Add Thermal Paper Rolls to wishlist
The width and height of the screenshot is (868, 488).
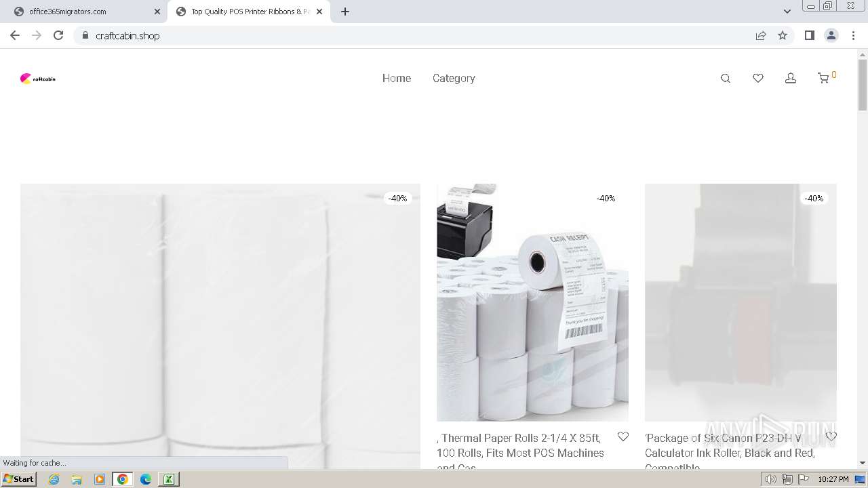pos(623,437)
